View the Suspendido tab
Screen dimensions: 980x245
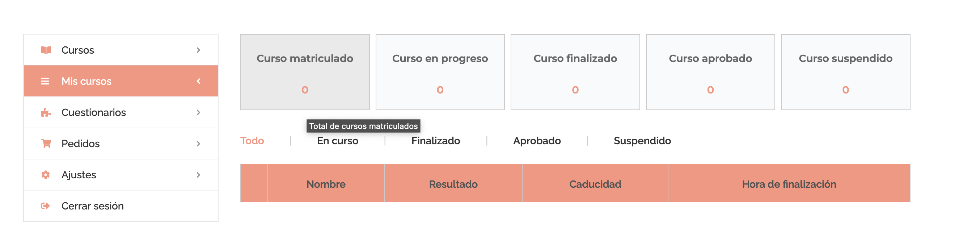(x=642, y=141)
